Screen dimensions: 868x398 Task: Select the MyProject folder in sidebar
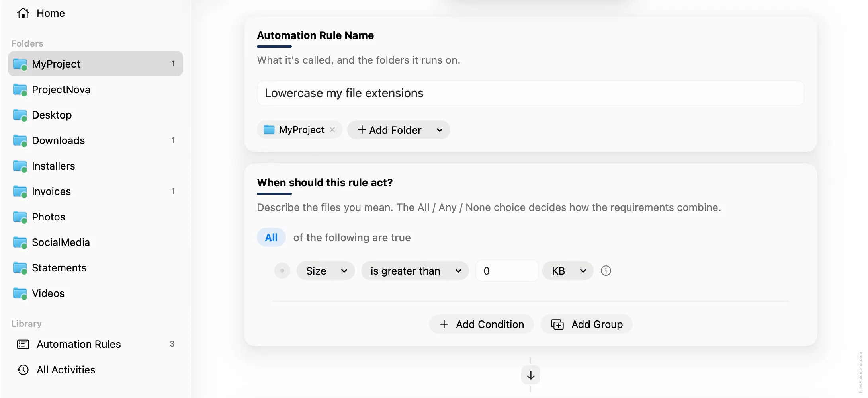[96, 64]
